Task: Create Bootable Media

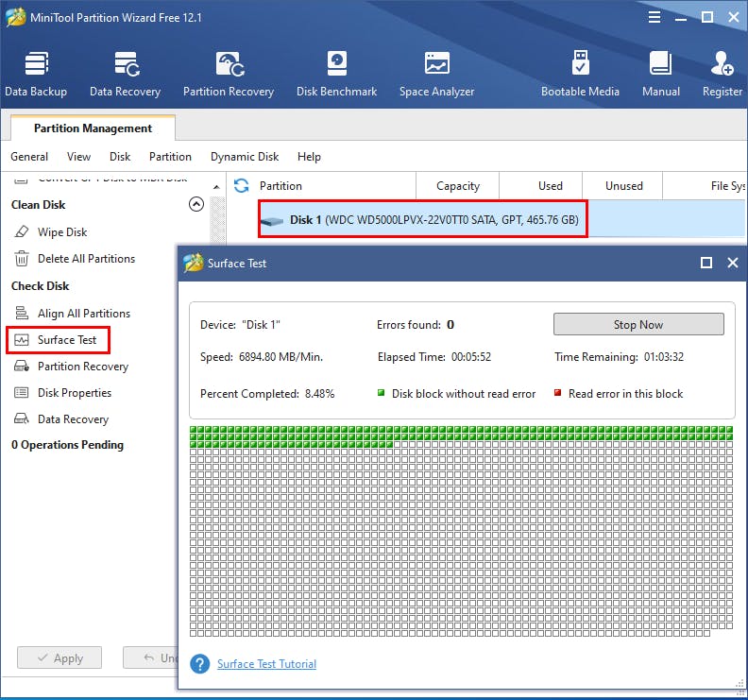Action: pyautogui.click(x=580, y=74)
